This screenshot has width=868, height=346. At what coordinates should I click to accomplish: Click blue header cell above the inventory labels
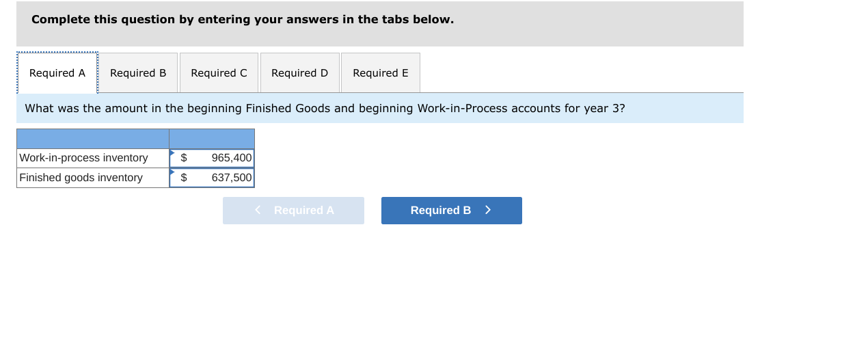93,139
